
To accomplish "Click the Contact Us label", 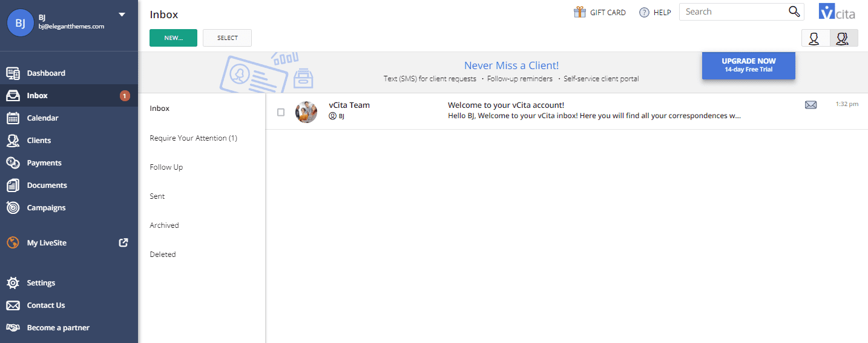I will [46, 305].
